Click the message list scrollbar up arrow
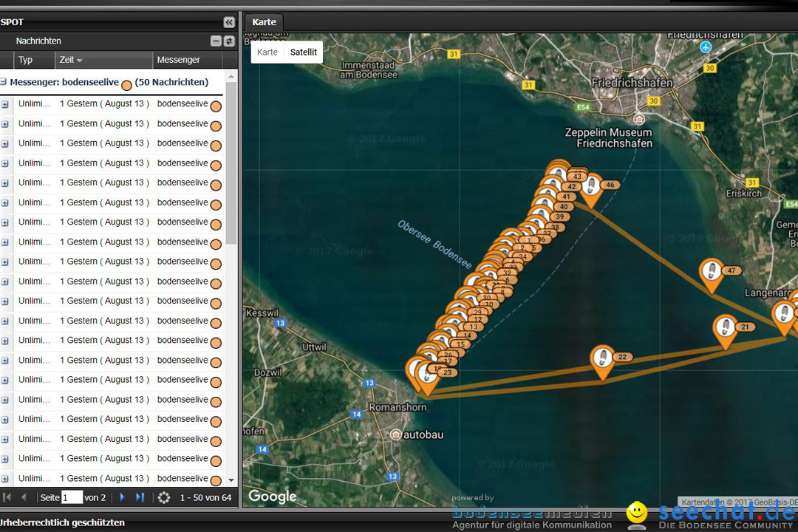This screenshot has height=532, width=798. click(231, 76)
